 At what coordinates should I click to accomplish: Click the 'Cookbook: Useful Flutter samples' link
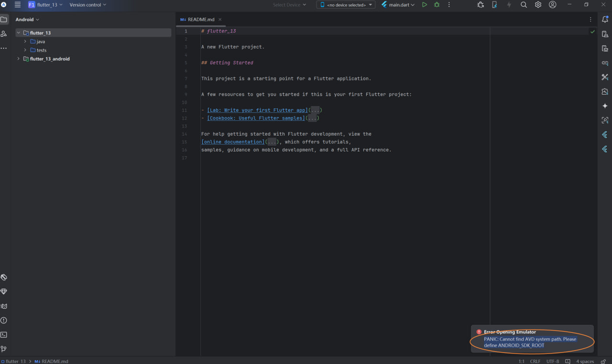click(256, 118)
